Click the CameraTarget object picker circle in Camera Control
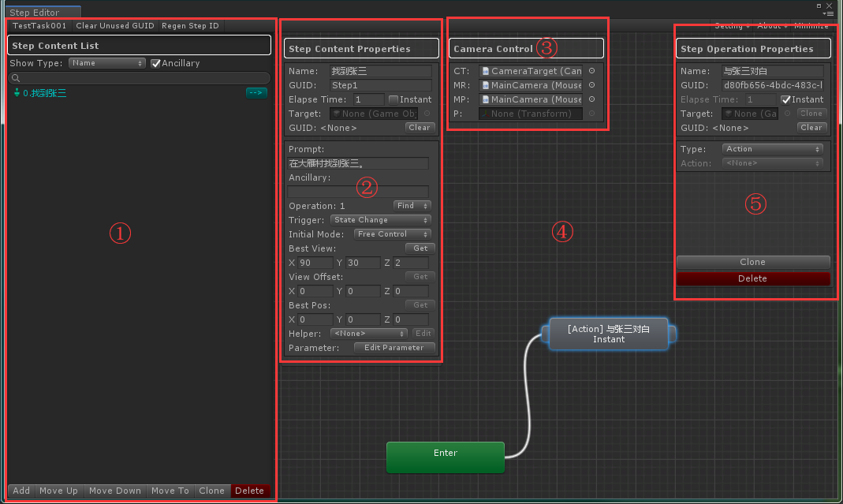This screenshot has width=843, height=504. 590,71
